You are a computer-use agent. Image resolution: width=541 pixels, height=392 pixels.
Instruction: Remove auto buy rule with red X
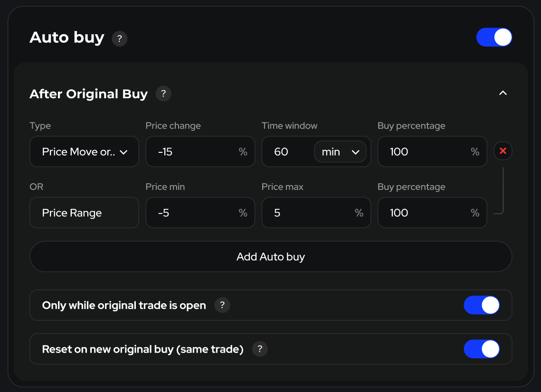(503, 151)
